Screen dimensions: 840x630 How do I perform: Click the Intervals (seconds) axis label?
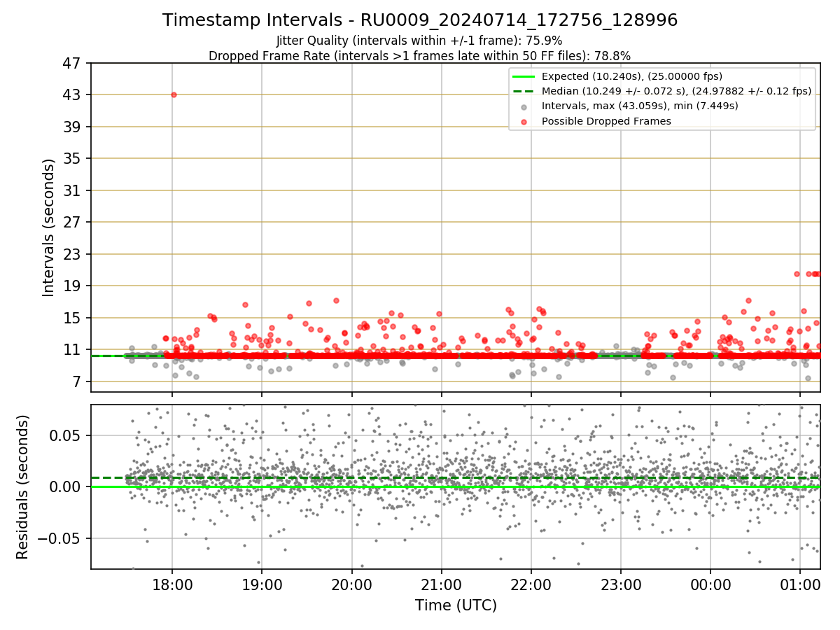(x=48, y=227)
